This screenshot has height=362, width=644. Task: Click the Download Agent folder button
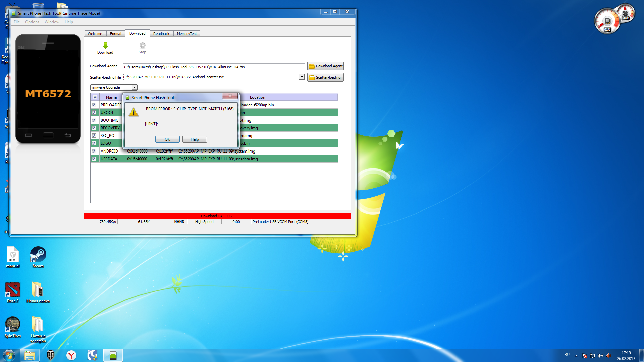point(325,66)
